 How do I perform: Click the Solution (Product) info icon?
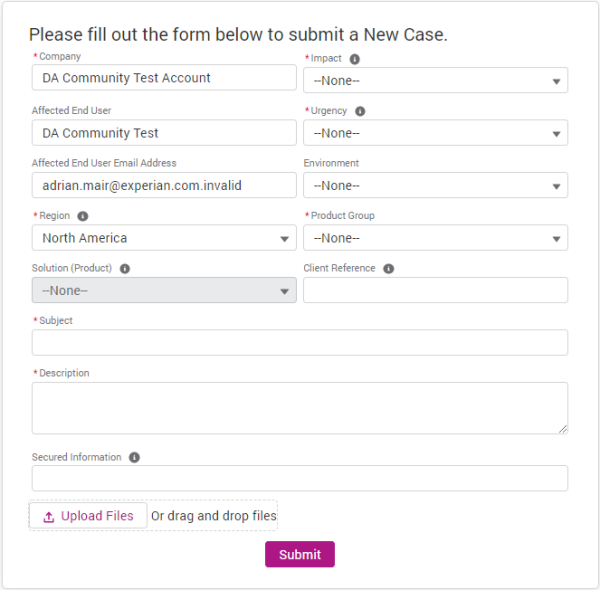coord(125,269)
